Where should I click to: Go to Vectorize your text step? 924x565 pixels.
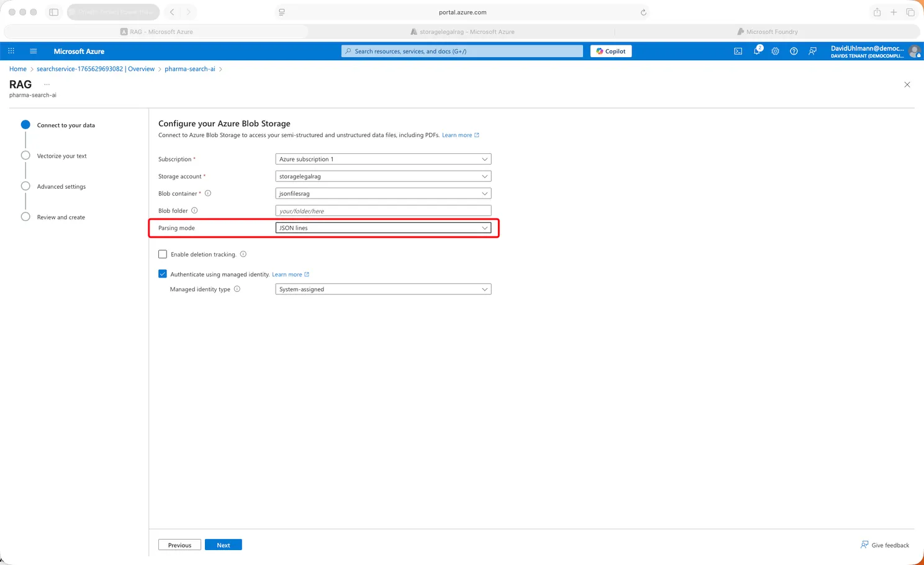pos(61,156)
